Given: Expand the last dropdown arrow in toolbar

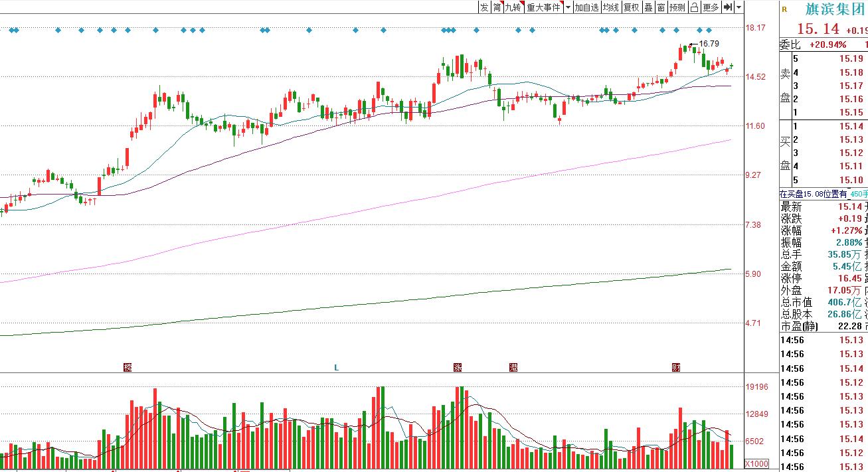Looking at the screenshot, I should click(738, 7).
